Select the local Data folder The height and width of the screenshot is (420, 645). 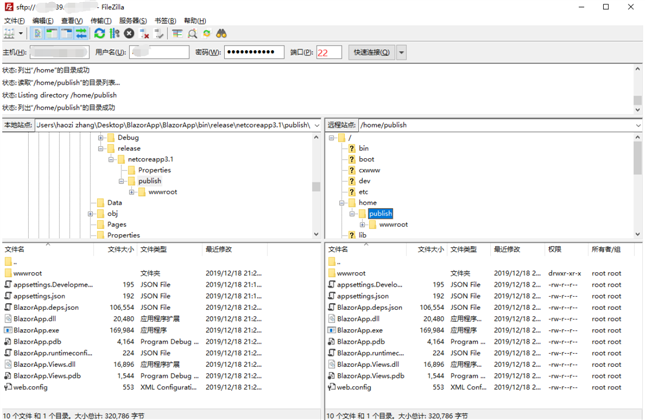coord(114,203)
